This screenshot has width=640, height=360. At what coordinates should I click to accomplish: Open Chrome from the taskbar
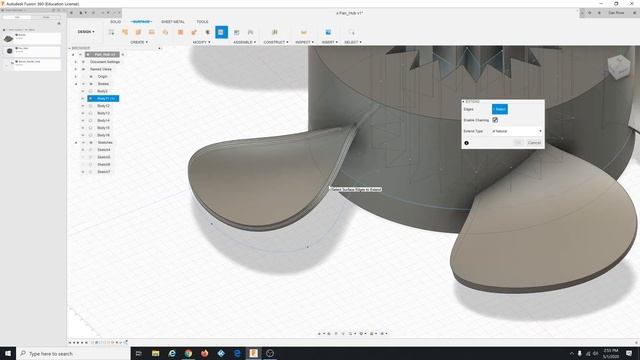pyautogui.click(x=188, y=353)
